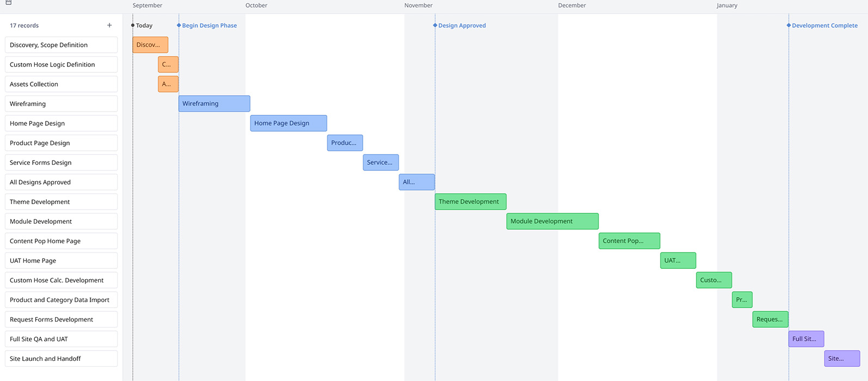
Task: Open the Product and Category Data Import record
Action: [x=61, y=300]
